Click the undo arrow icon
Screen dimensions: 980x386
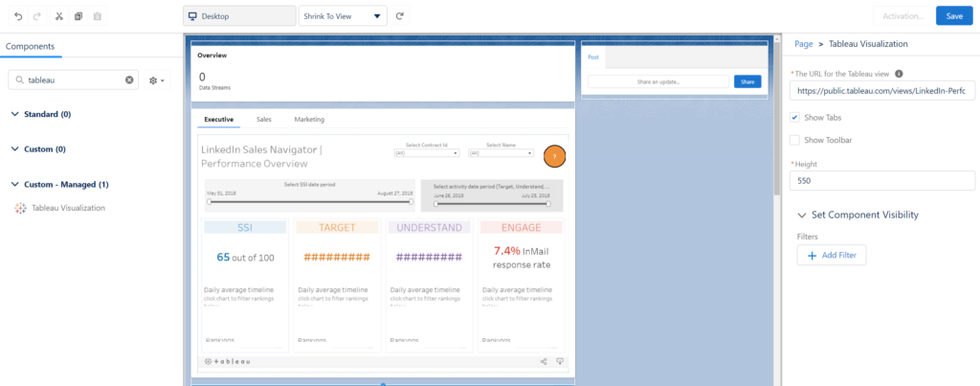tap(18, 16)
